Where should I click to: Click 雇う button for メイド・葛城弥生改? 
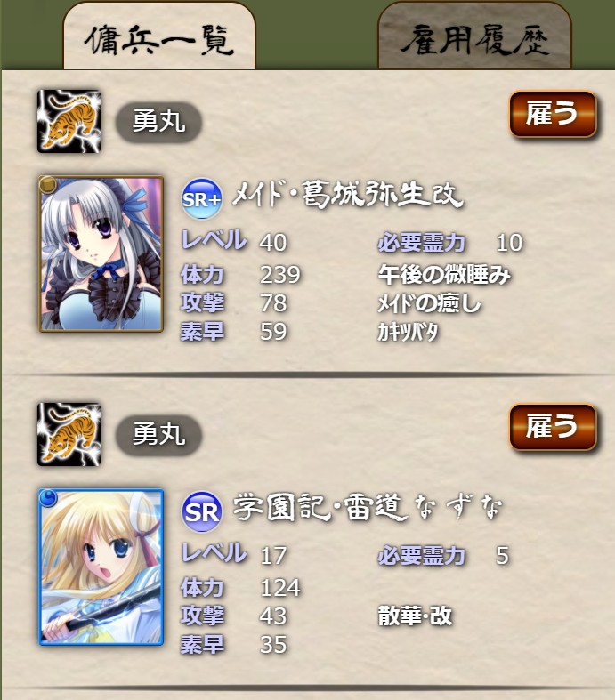click(x=553, y=113)
